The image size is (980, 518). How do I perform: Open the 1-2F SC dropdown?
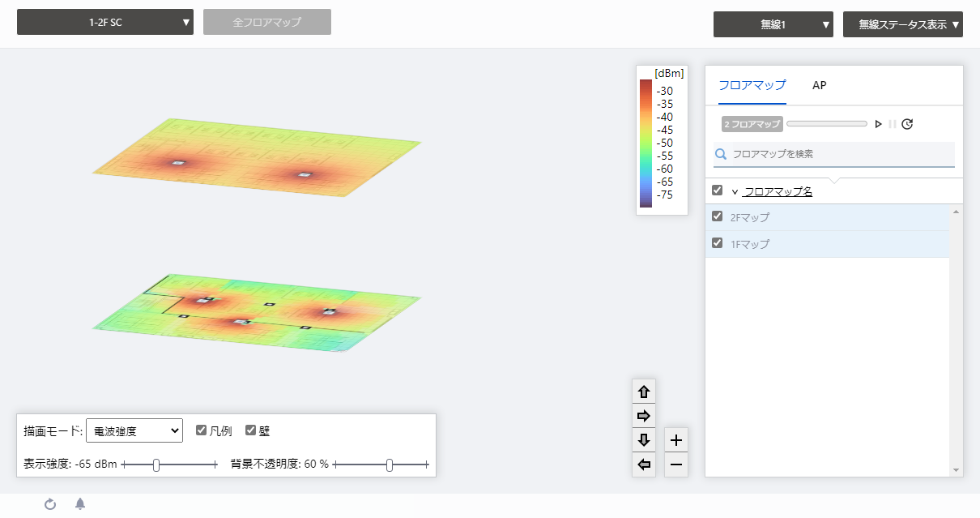[105, 23]
